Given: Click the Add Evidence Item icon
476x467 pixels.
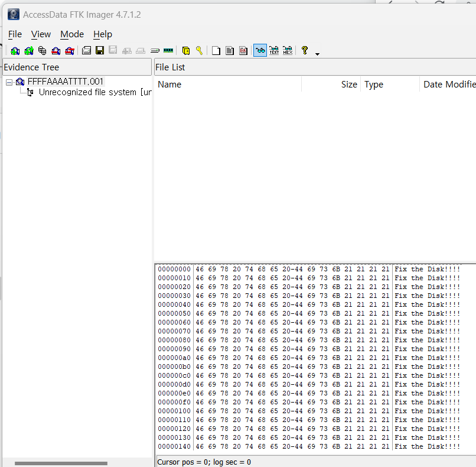Looking at the screenshot, I should [x=15, y=50].
